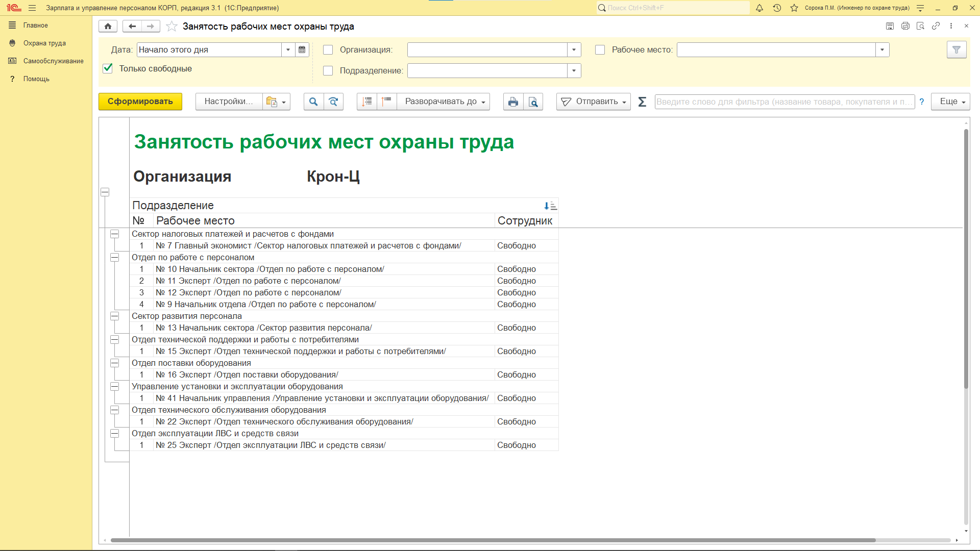Click the Home page icon button
This screenshot has height=551, width=980.
pos(108,27)
